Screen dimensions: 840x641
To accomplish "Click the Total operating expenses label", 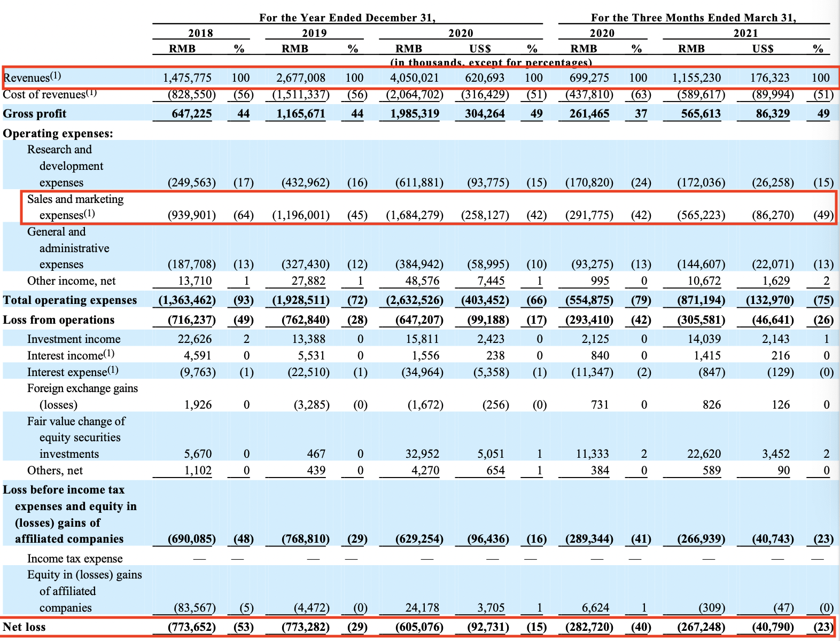I will click(70, 300).
